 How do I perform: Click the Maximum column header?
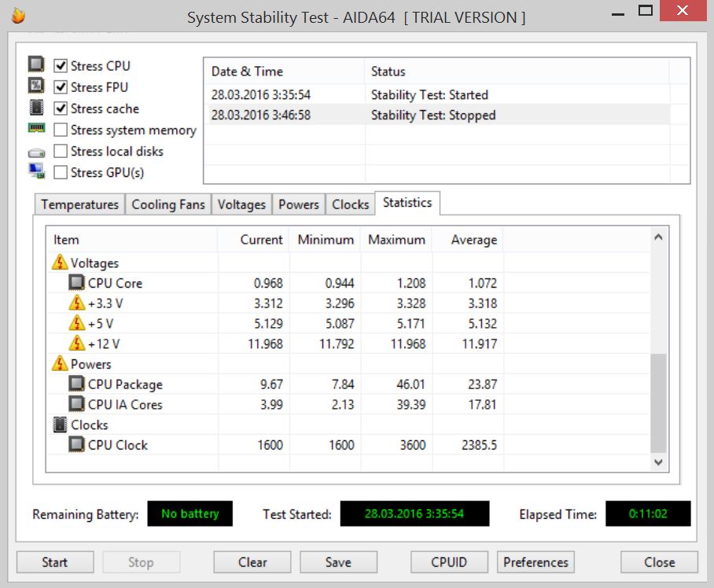tap(396, 240)
